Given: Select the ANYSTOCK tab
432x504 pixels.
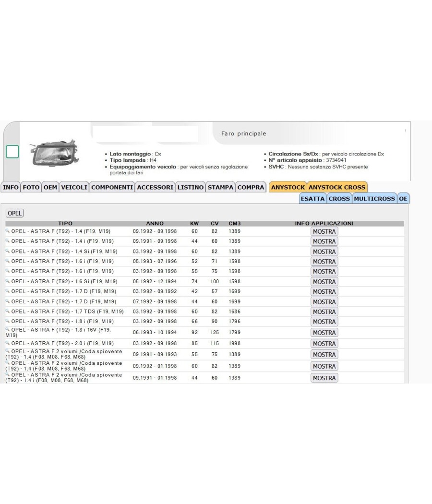Looking at the screenshot, I should 288,187.
